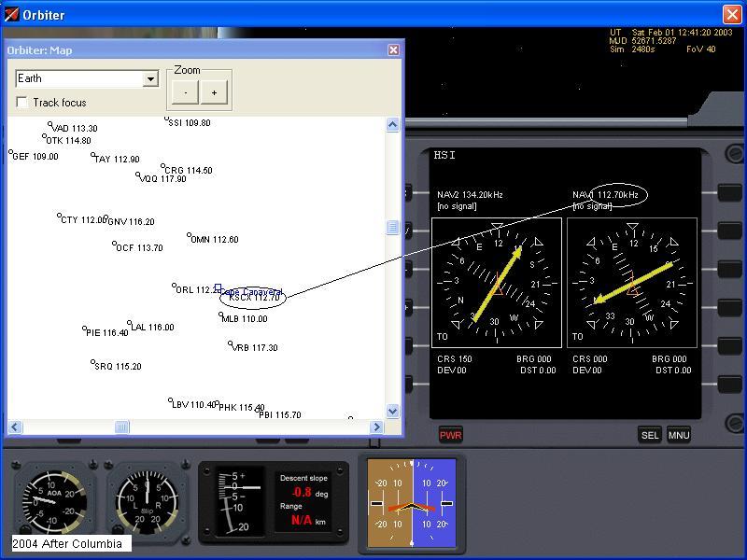Screen dimensions: 747x560
Task: Select the MLB 110.00 station on map
Action: coord(243,318)
